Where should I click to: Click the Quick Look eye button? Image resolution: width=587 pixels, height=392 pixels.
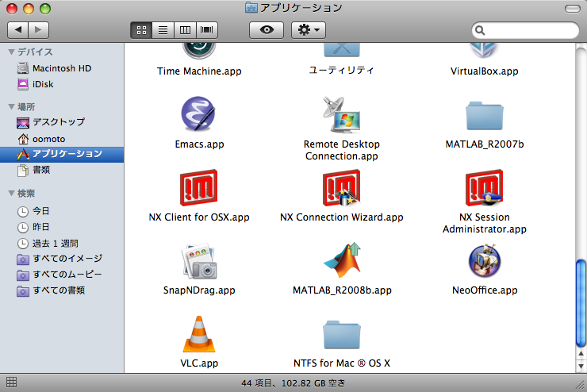pos(267,30)
